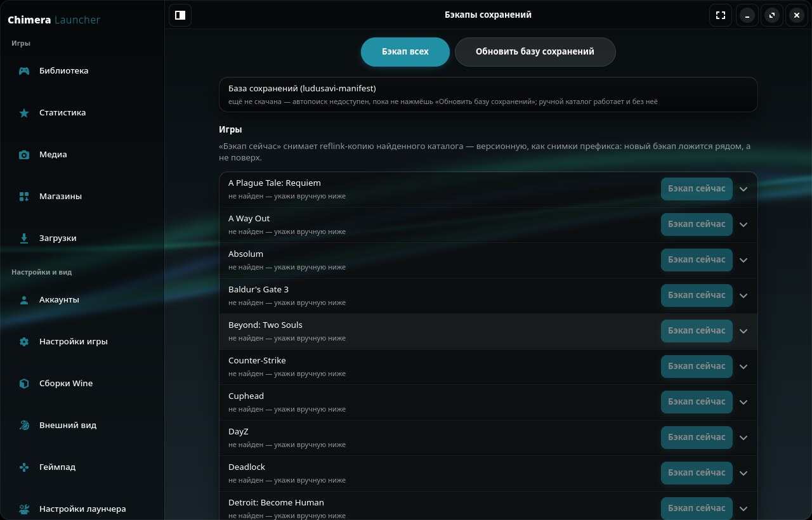812x520 pixels.
Task: Click the Настройки лаунчера icon
Action: 24,509
